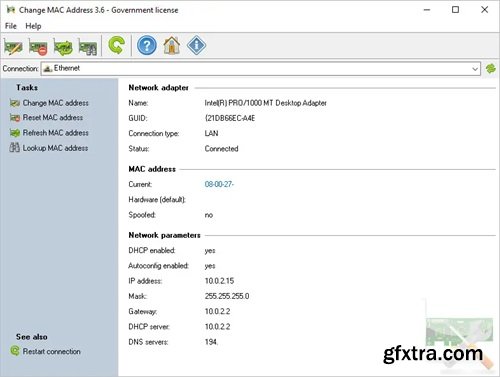Image resolution: width=500 pixels, height=377 pixels.
Task: Click the Gateway label
Action: point(142,311)
